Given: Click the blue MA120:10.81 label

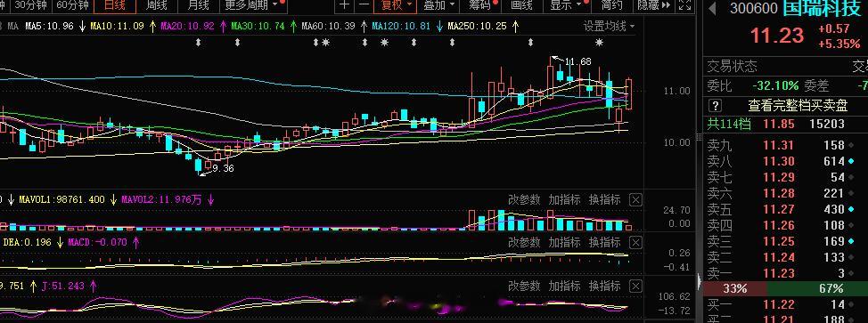Looking at the screenshot, I should 401,26.
